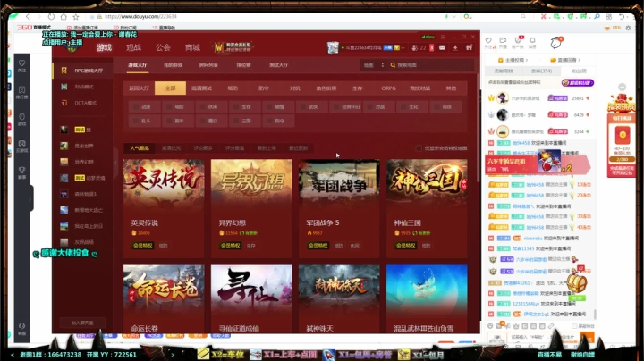Click the 会员特权 badge under 英灵传说
This screenshot has width=644, height=361.
[x=143, y=246]
